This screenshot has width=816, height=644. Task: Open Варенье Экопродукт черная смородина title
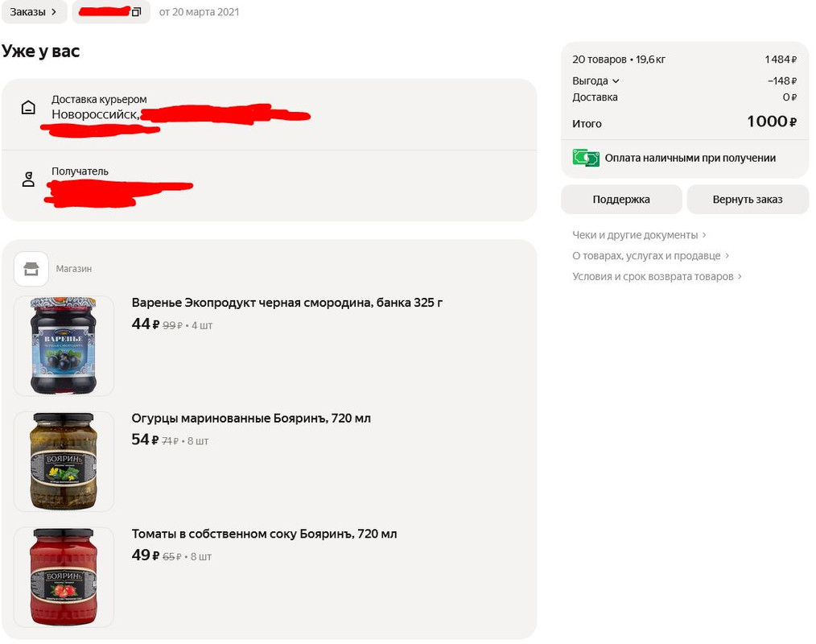pyautogui.click(x=287, y=303)
